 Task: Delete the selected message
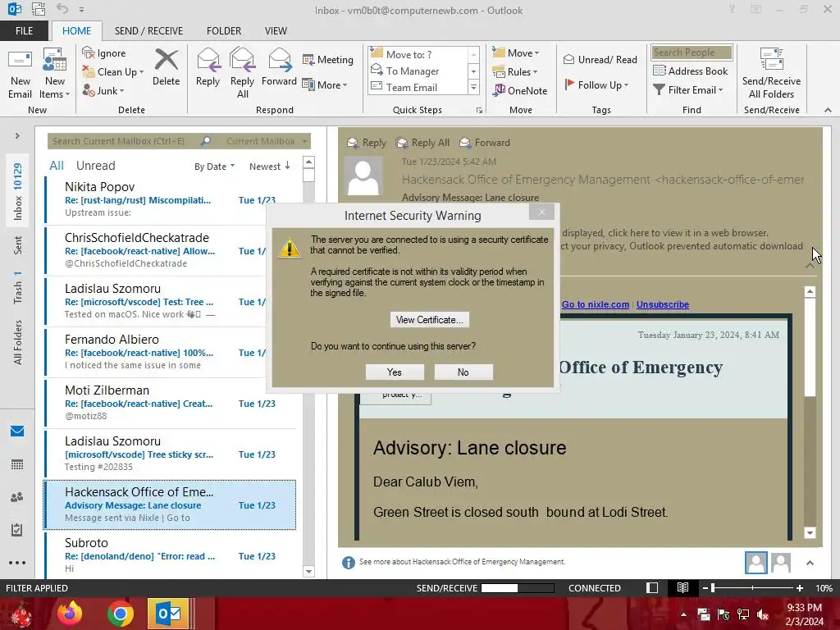(166, 67)
